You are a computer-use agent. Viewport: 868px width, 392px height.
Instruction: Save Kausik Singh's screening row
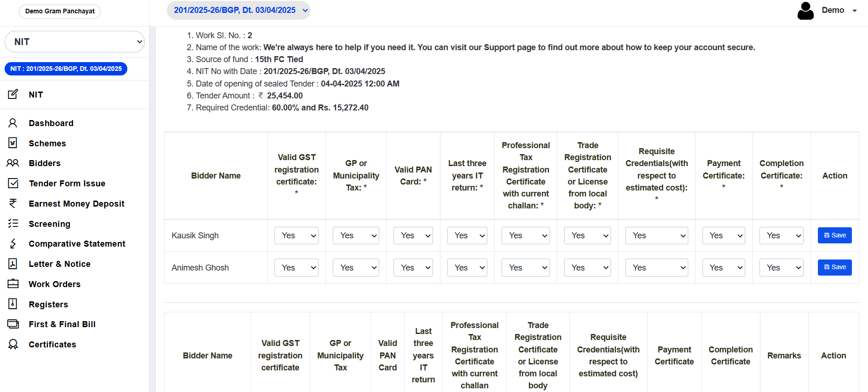click(x=834, y=236)
